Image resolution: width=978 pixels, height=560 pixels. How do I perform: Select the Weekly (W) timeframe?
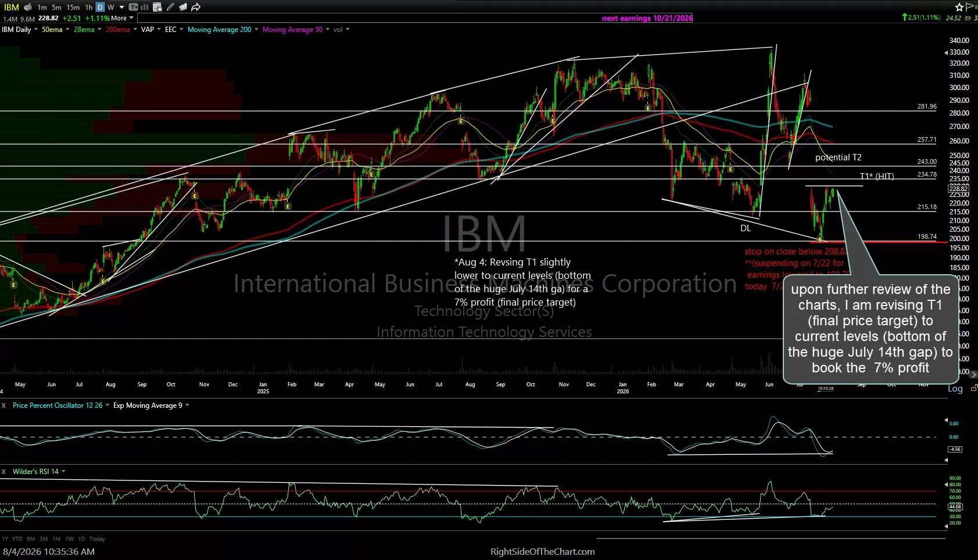pos(110,7)
